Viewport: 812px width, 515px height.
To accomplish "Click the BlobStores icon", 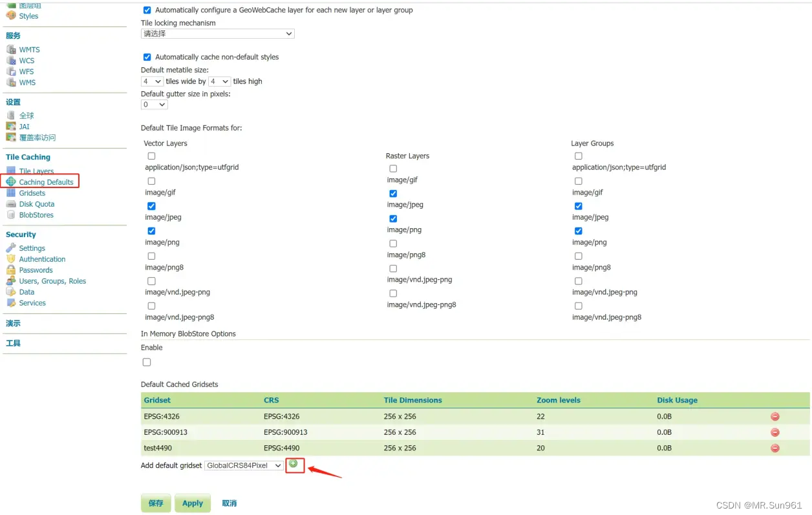I will click(11, 215).
